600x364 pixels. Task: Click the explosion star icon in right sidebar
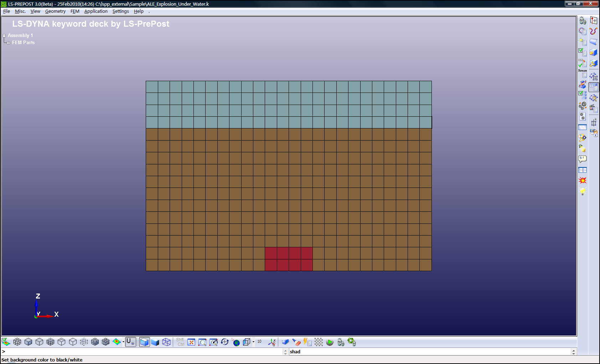click(583, 180)
